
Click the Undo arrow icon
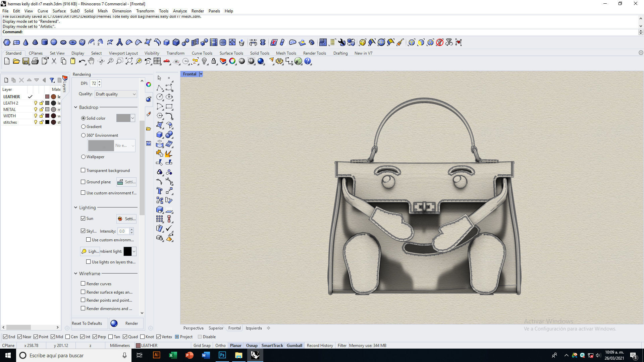82,61
